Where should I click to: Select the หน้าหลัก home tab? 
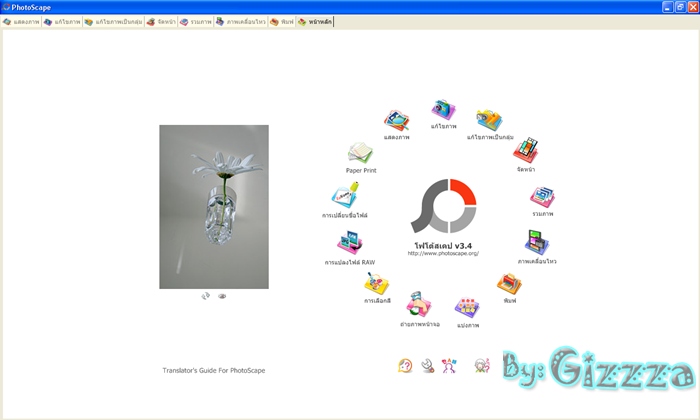pos(315,22)
